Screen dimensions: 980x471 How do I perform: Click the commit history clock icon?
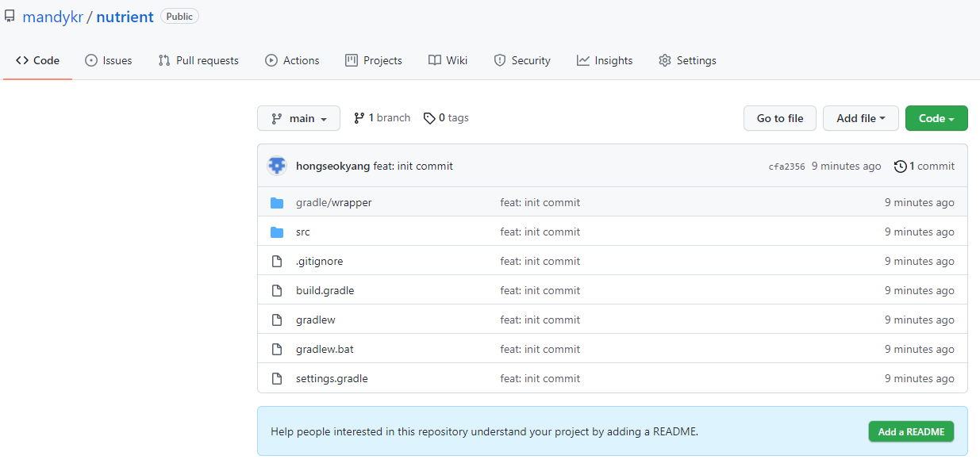900,167
